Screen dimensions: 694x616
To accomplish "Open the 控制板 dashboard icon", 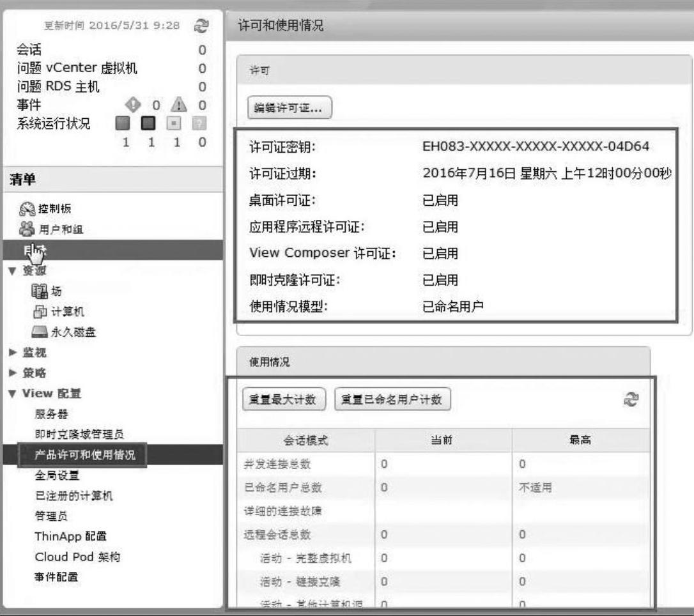I will click(20, 209).
